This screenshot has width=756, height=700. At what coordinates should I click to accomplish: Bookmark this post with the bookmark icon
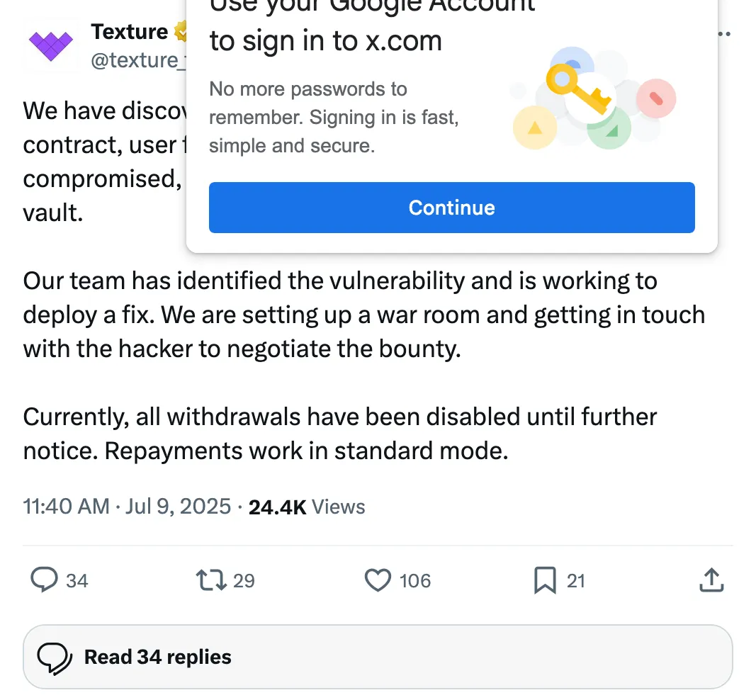tap(545, 580)
